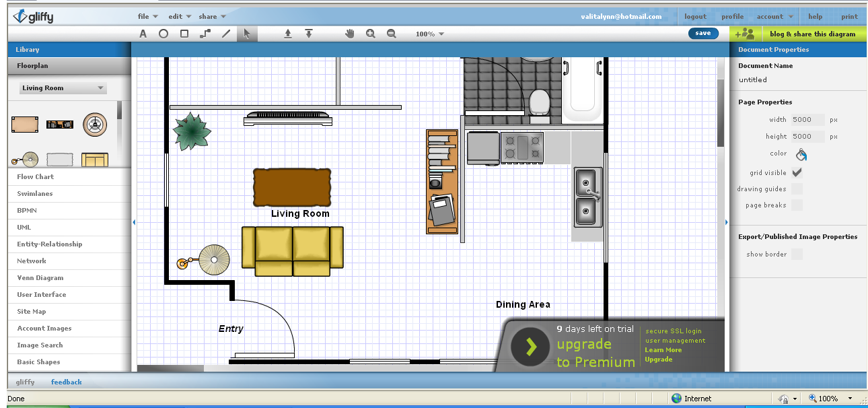Select the Text tool in toolbar
Screen dimensions: 868x408
tap(143, 34)
